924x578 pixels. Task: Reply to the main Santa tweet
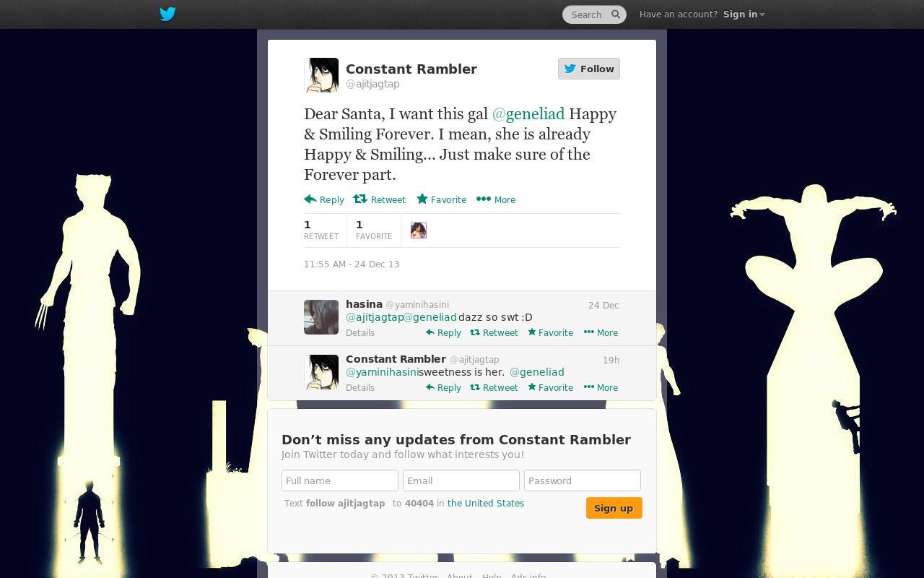324,199
